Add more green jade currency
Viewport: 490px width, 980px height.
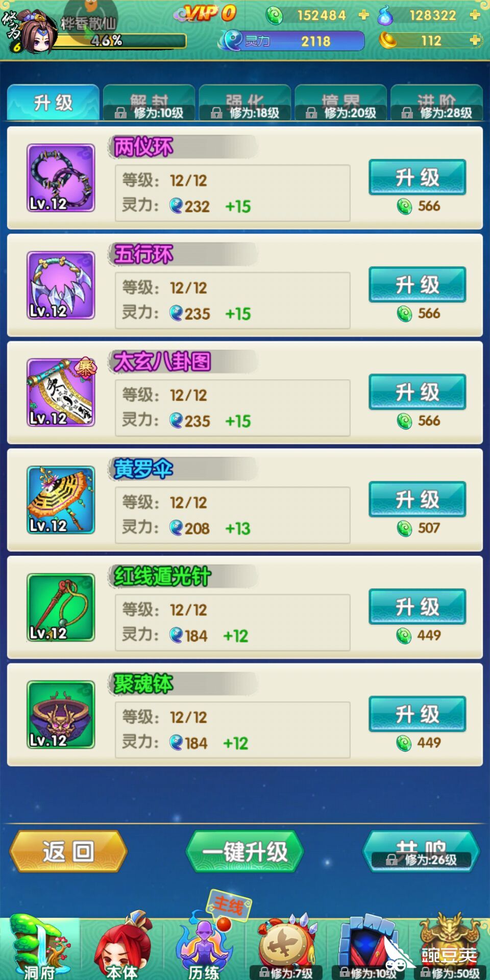[x=363, y=15]
